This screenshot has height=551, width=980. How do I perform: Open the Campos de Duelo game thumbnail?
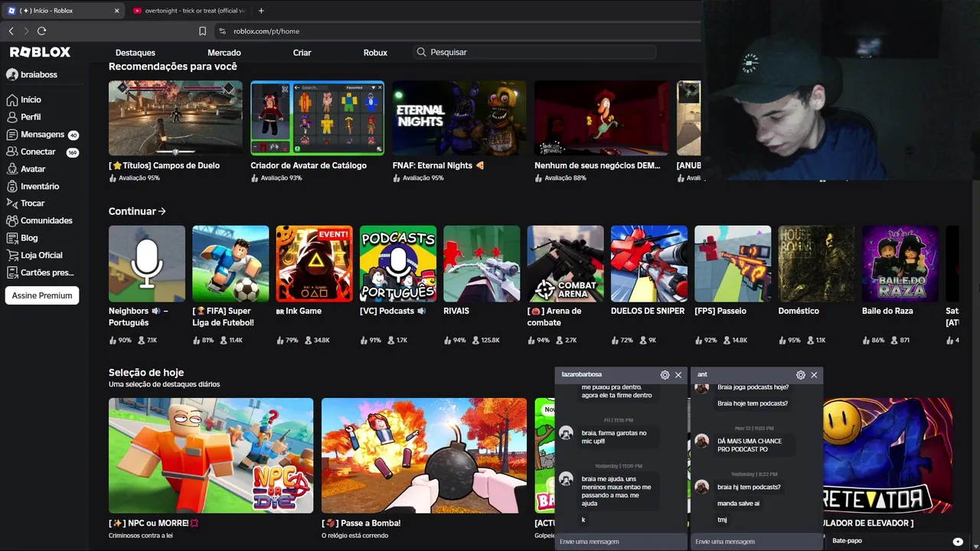click(x=175, y=118)
